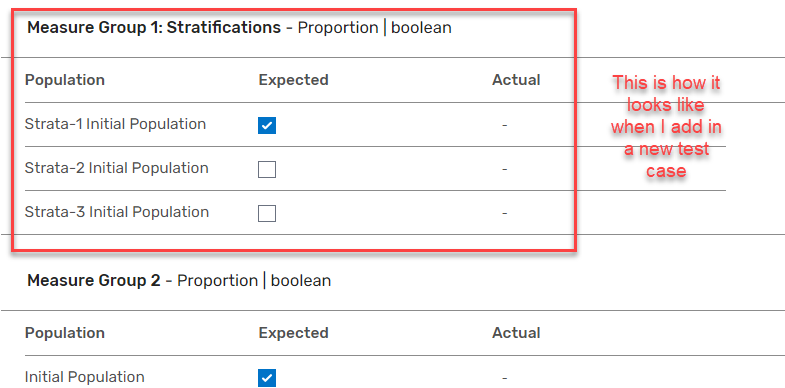Image resolution: width=785 pixels, height=388 pixels.
Task: Click Expected column header in Measure Group 1
Action: pyautogui.click(x=293, y=80)
